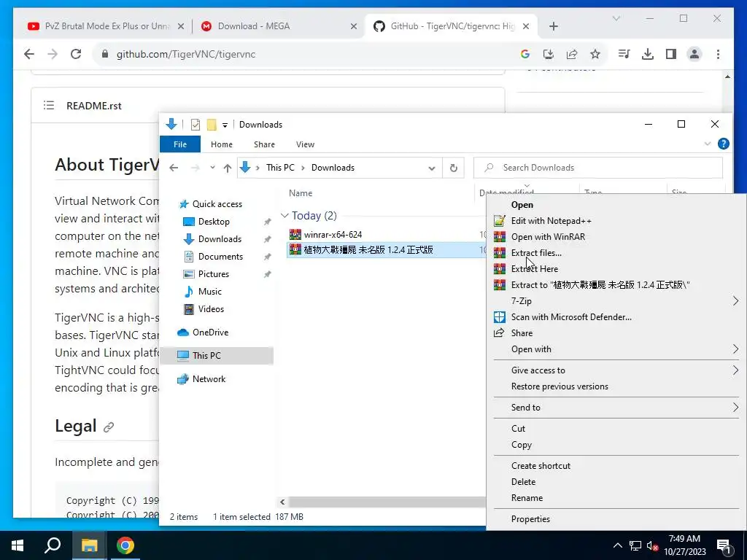747x560 pixels.
Task: Toggle Chrome side panel icon
Action: click(x=671, y=54)
